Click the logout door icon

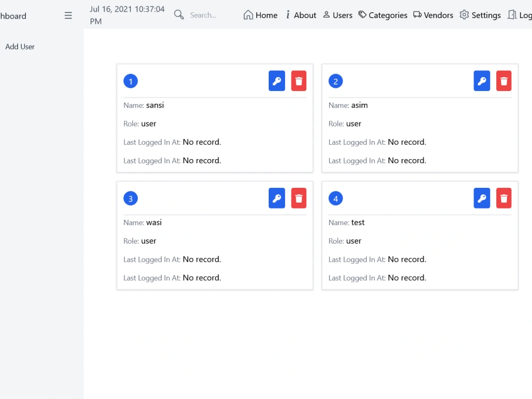(512, 15)
